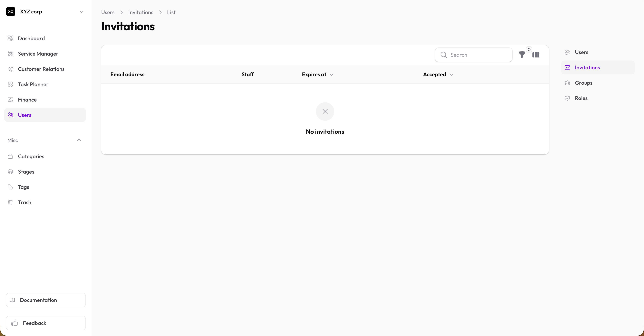Click the Email address column header
Screen dimensions: 644x336
click(x=127, y=75)
